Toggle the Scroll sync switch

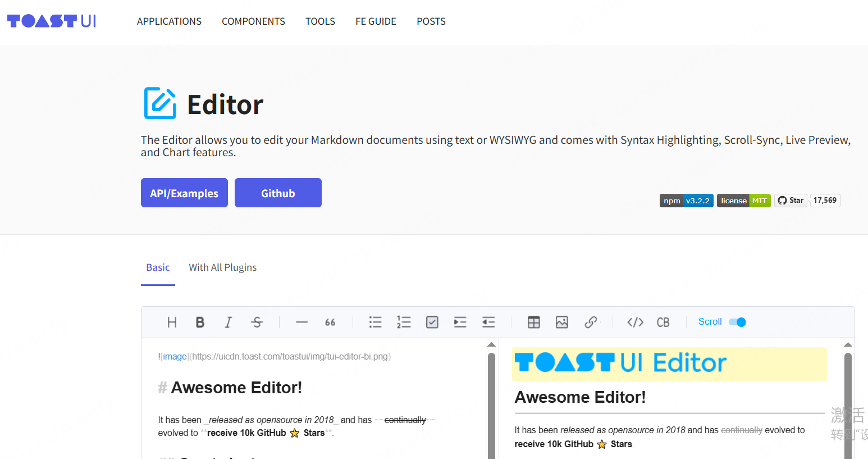(x=737, y=322)
